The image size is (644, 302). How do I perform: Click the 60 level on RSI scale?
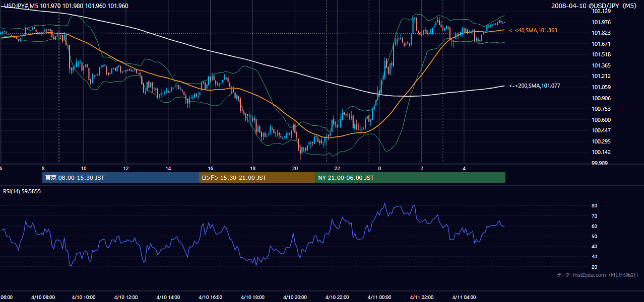click(594, 226)
